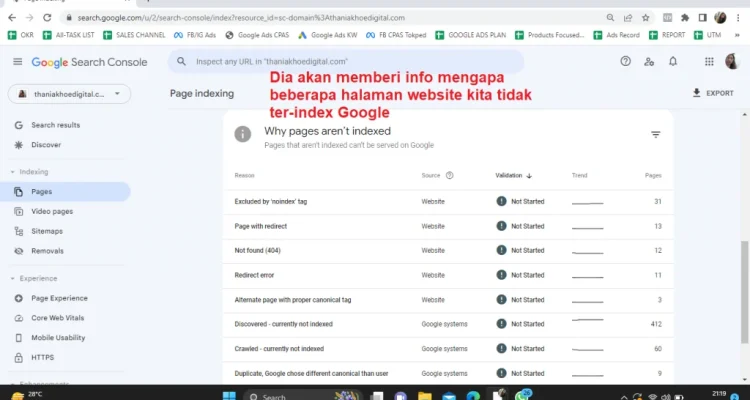Viewport: 750px width, 400px height.
Task: Sort by the Validation column arrow
Action: click(x=529, y=176)
